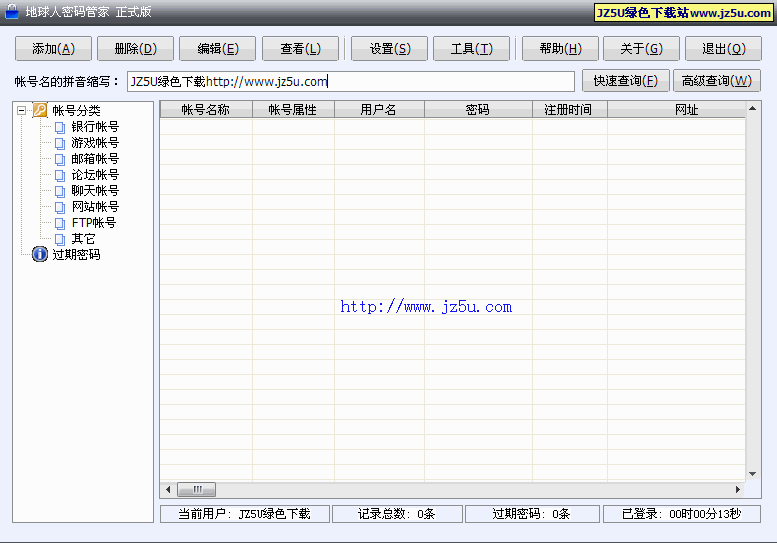Click the 添加(A) button
Viewport: 777px width, 543px height.
[x=54, y=49]
